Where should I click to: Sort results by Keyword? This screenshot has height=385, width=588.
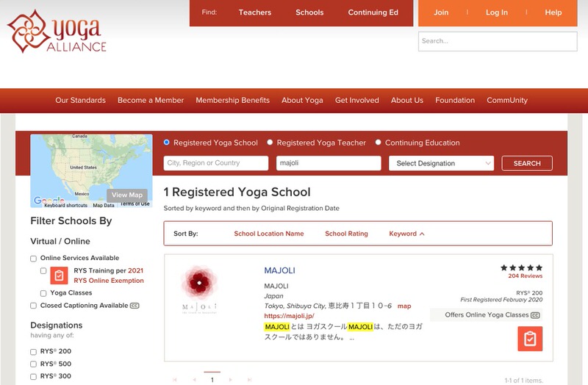[406, 234]
